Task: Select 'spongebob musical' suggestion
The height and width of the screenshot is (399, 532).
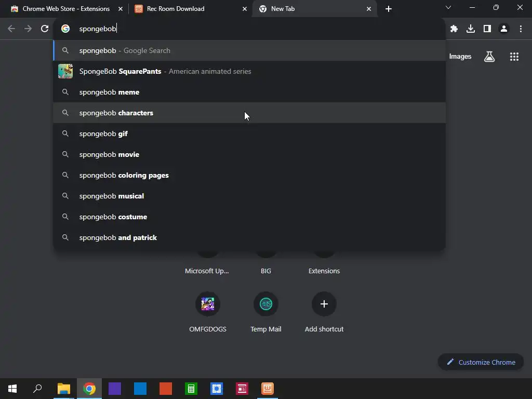Action: click(x=249, y=196)
